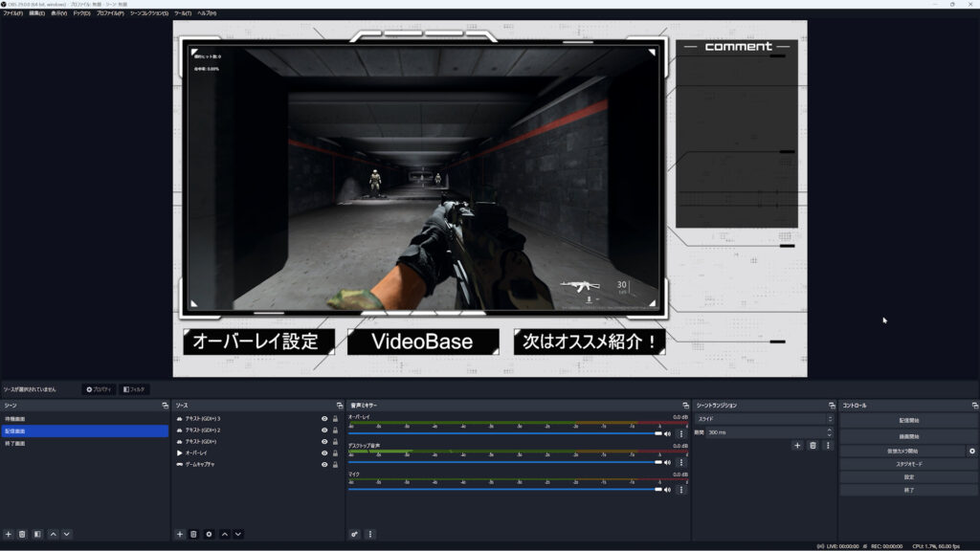
Task: Enable スタジオモード from the controls panel
Action: 909,463
